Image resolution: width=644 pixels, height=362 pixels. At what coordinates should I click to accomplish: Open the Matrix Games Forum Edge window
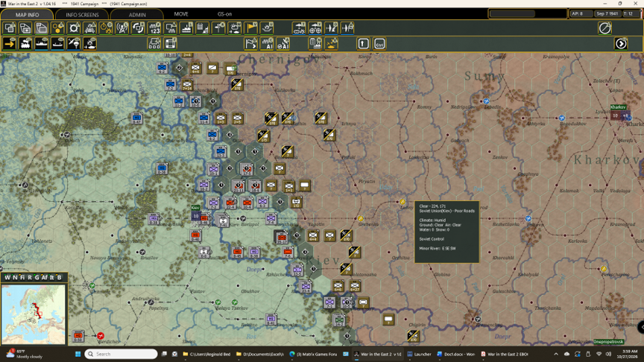pyautogui.click(x=313, y=354)
